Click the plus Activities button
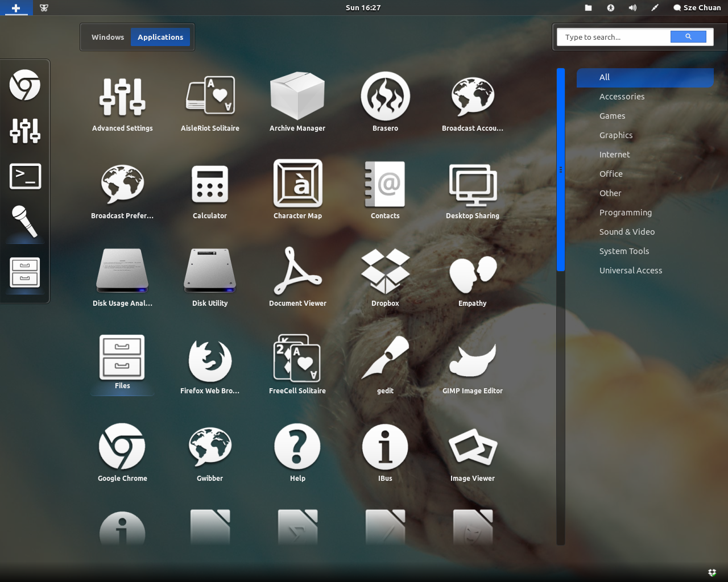This screenshot has height=582, width=728. pyautogui.click(x=16, y=8)
